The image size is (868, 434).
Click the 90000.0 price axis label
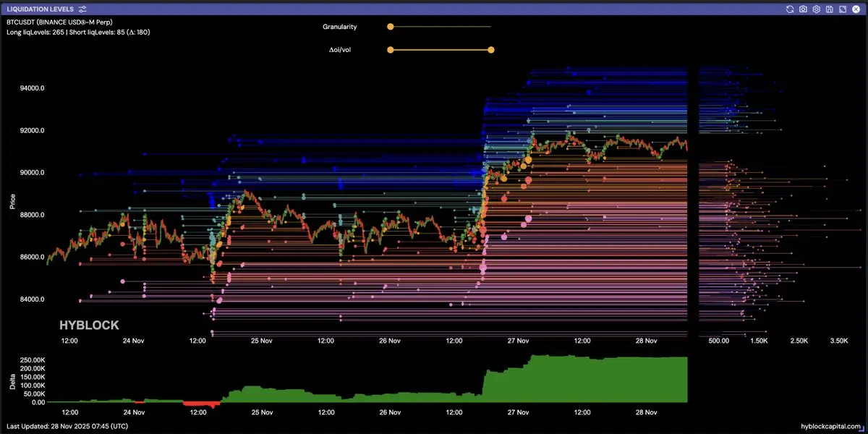(32, 173)
